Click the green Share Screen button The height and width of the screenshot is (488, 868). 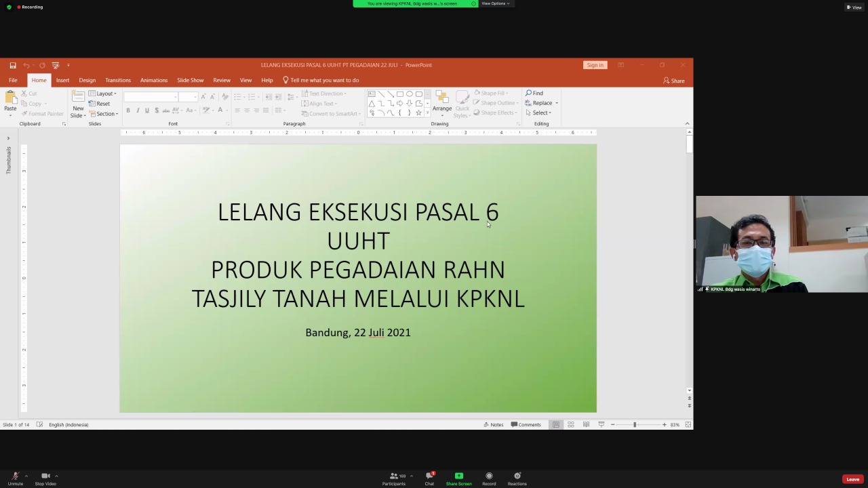[459, 479]
